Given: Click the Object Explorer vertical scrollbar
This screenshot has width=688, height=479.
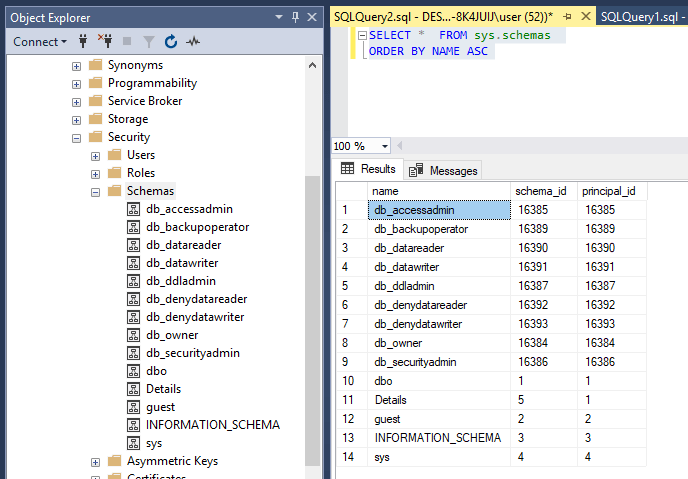Looking at the screenshot, I should click(x=313, y=300).
